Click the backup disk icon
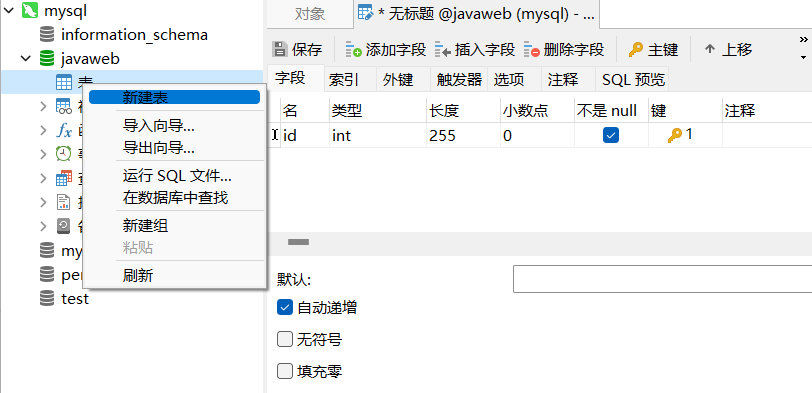812x393 pixels. click(63, 226)
